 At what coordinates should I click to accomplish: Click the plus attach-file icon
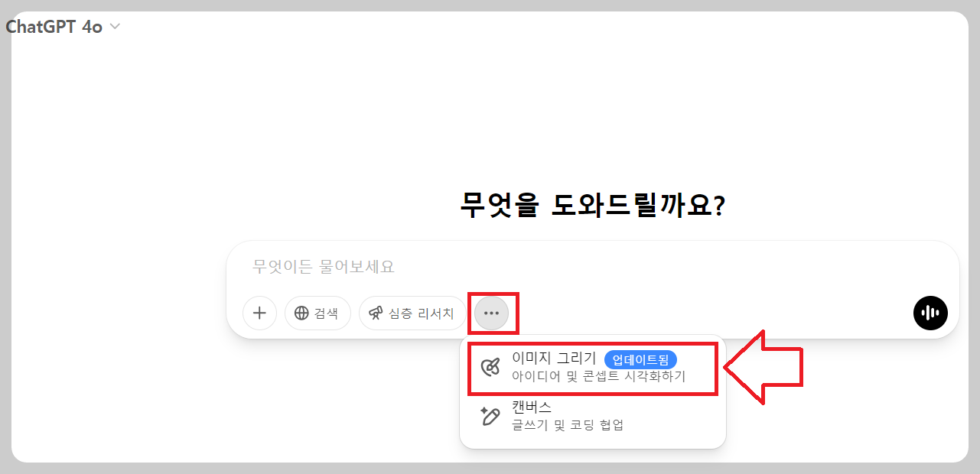[259, 313]
